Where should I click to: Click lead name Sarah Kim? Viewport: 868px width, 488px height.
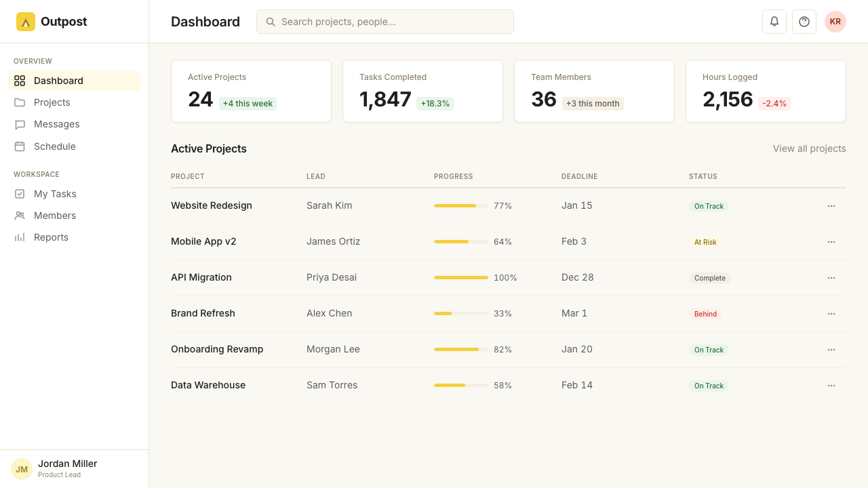click(x=329, y=205)
